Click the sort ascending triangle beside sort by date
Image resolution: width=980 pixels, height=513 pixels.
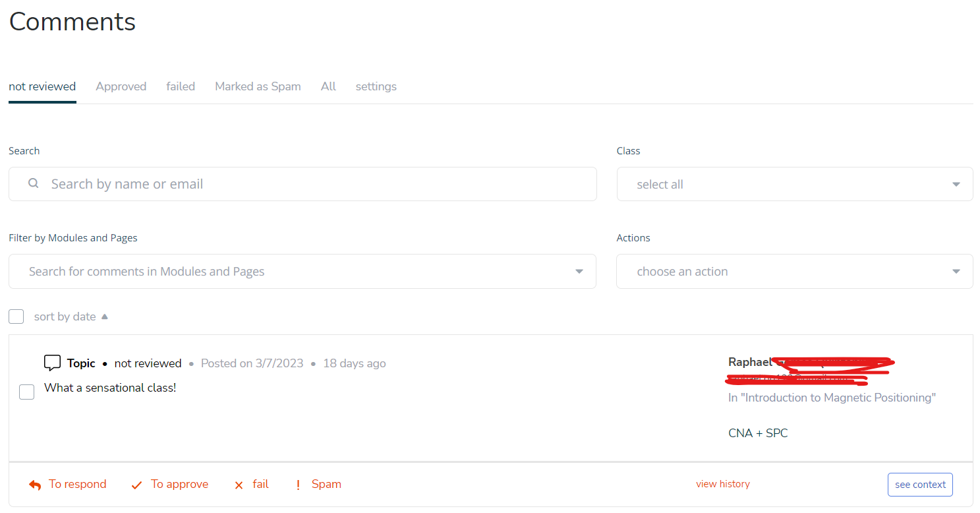(x=105, y=316)
